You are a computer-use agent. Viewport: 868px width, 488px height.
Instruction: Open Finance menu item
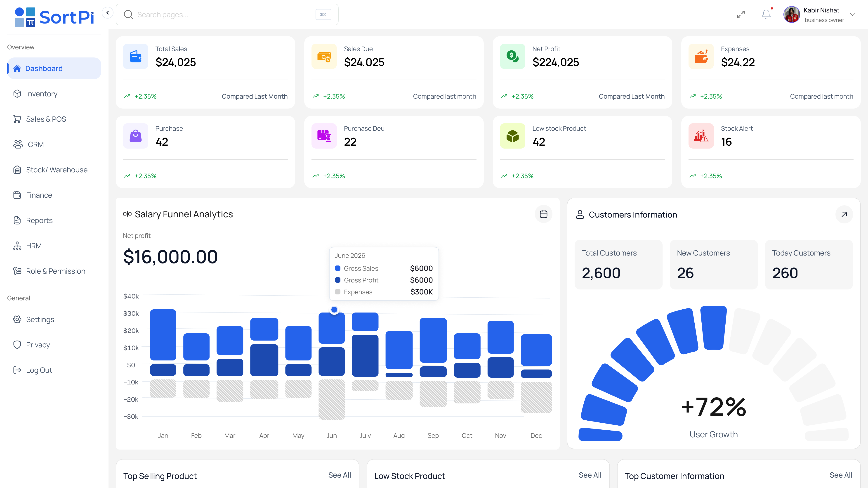point(54,195)
